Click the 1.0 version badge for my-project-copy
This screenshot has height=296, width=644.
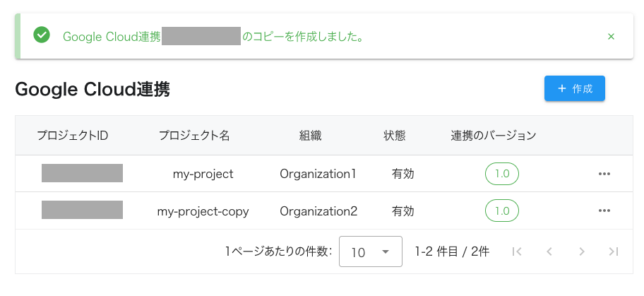tap(502, 211)
